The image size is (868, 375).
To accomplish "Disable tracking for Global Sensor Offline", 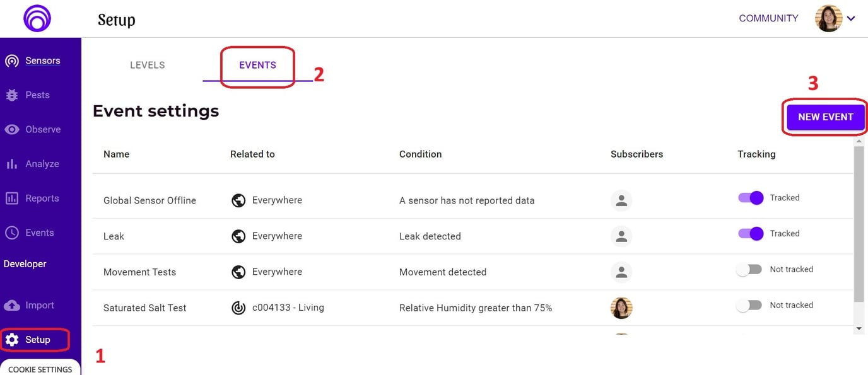I will tap(749, 197).
